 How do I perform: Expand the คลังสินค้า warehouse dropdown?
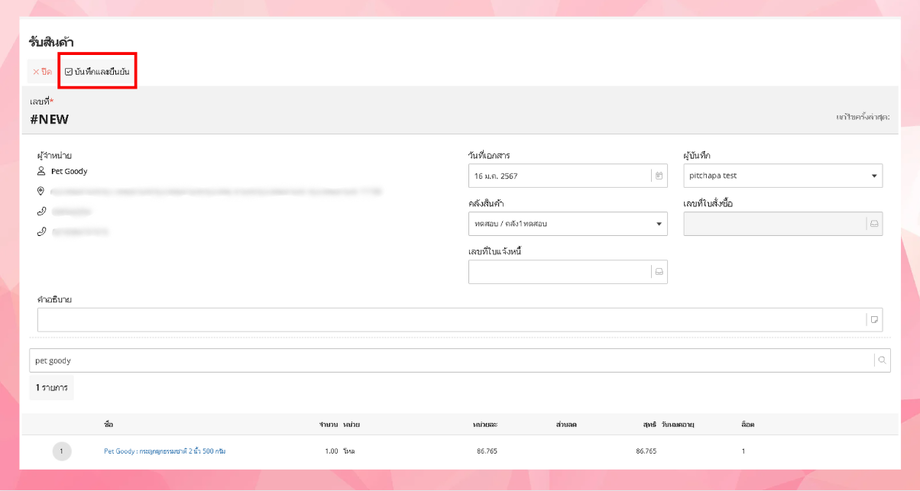tap(658, 224)
